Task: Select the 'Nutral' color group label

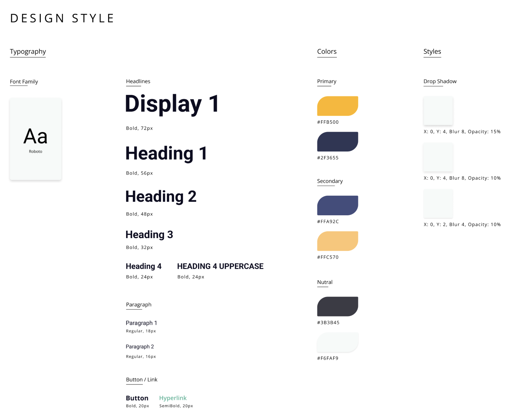Action: 325,282
